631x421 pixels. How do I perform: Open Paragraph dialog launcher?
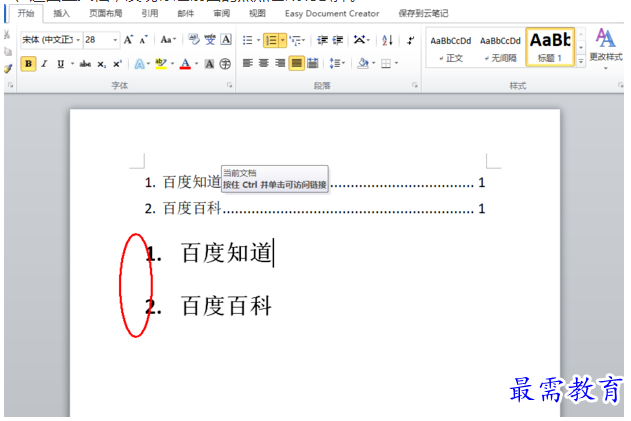click(x=414, y=85)
